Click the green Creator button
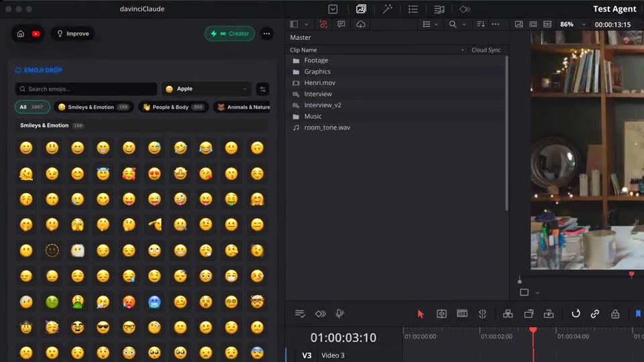 click(x=229, y=34)
